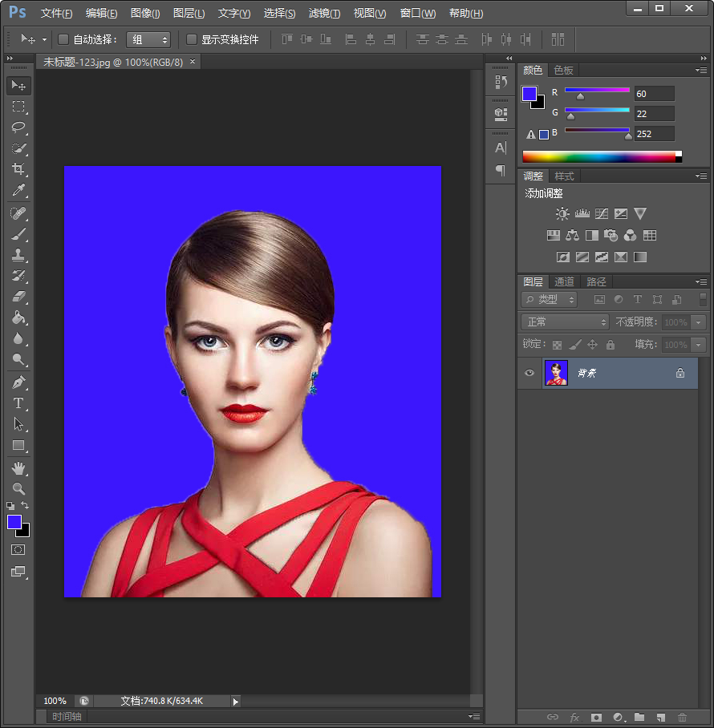Screen dimensions: 714x728
Task: Toggle the layer filter switch
Action: click(x=703, y=299)
